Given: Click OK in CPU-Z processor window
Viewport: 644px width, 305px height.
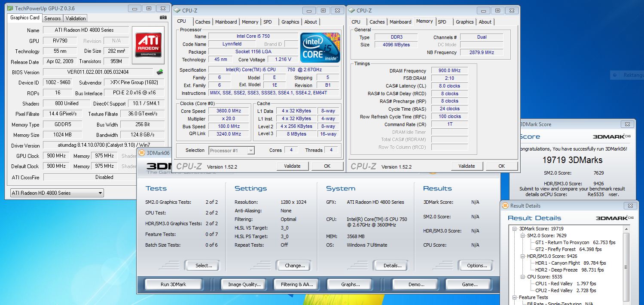Looking at the screenshot, I should (327, 166).
